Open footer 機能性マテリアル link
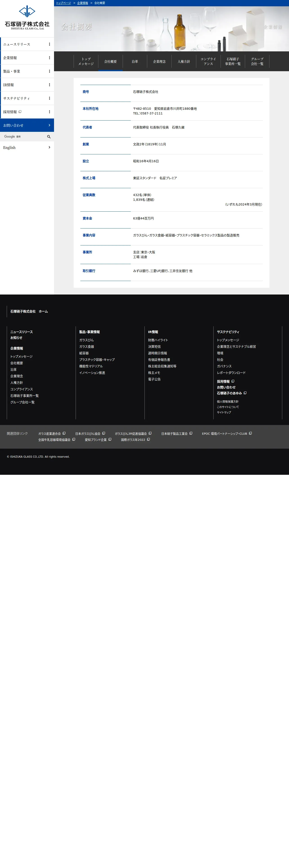The image size is (289, 868). click(x=91, y=366)
